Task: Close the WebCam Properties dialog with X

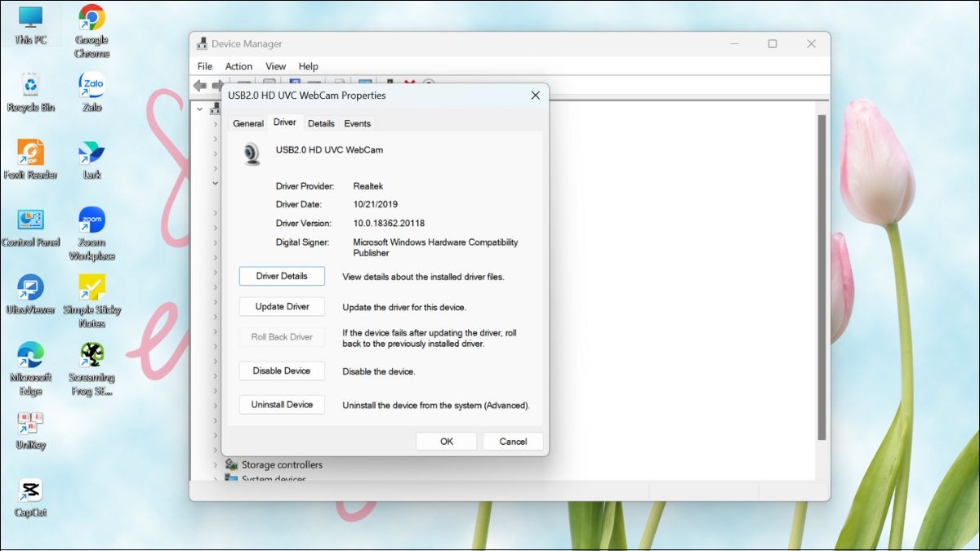Action: click(x=535, y=96)
